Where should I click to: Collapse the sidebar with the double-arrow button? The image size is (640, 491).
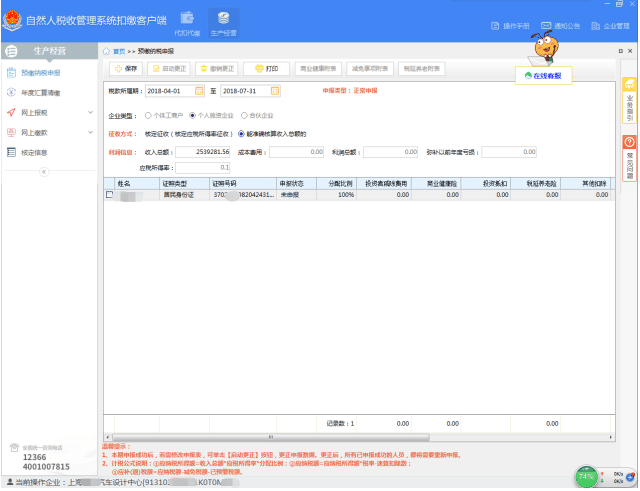click(44, 172)
